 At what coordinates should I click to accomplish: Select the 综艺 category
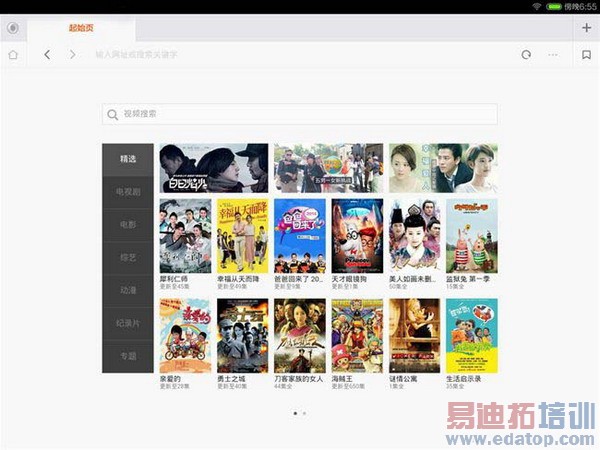(128, 258)
